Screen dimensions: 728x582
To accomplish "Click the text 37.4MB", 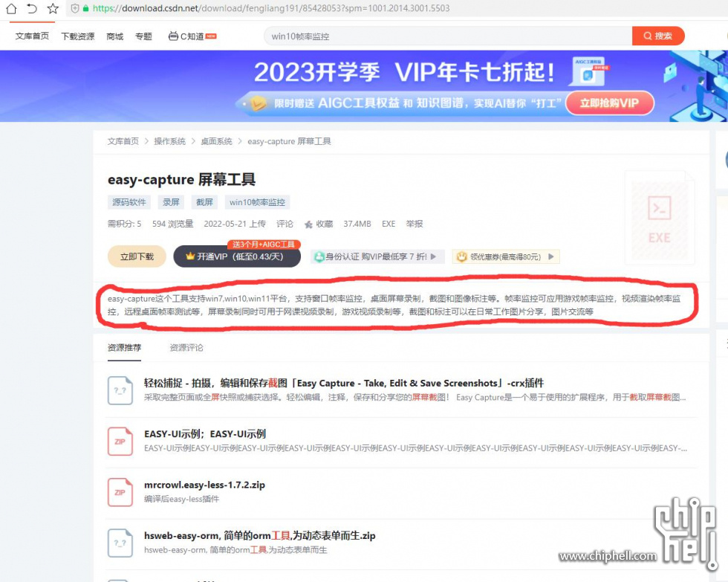I will click(x=357, y=224).
